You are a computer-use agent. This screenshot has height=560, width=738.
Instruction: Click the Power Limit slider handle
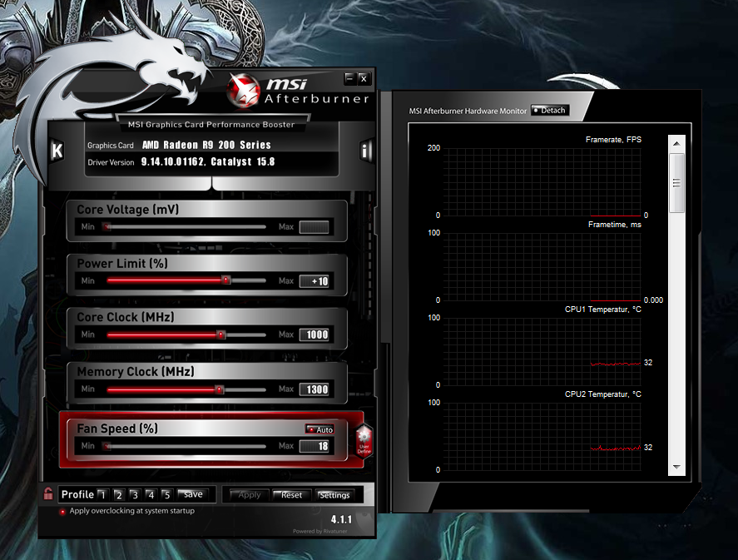(x=226, y=280)
